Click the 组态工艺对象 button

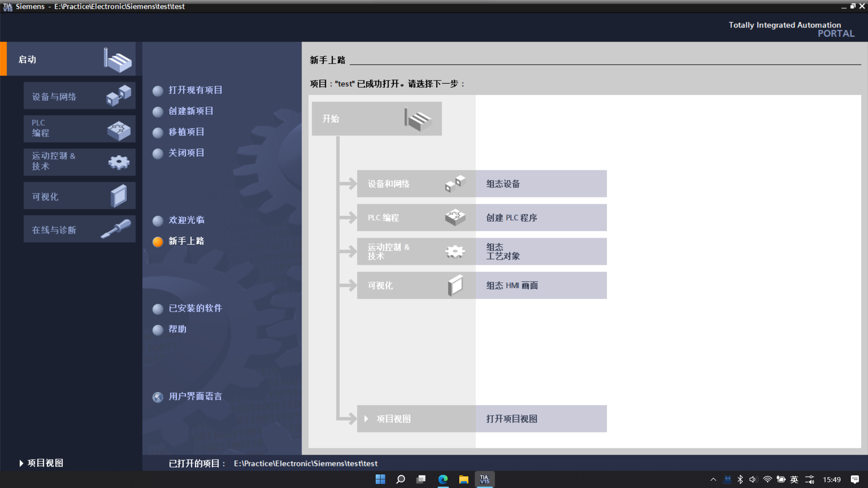click(x=541, y=251)
